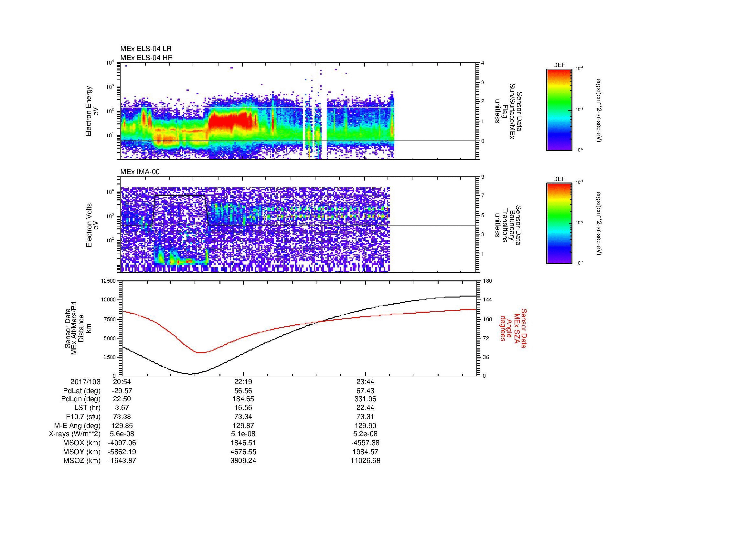Click the 'PdLon (deg)' row label
The height and width of the screenshot is (534, 756).
[81, 399]
